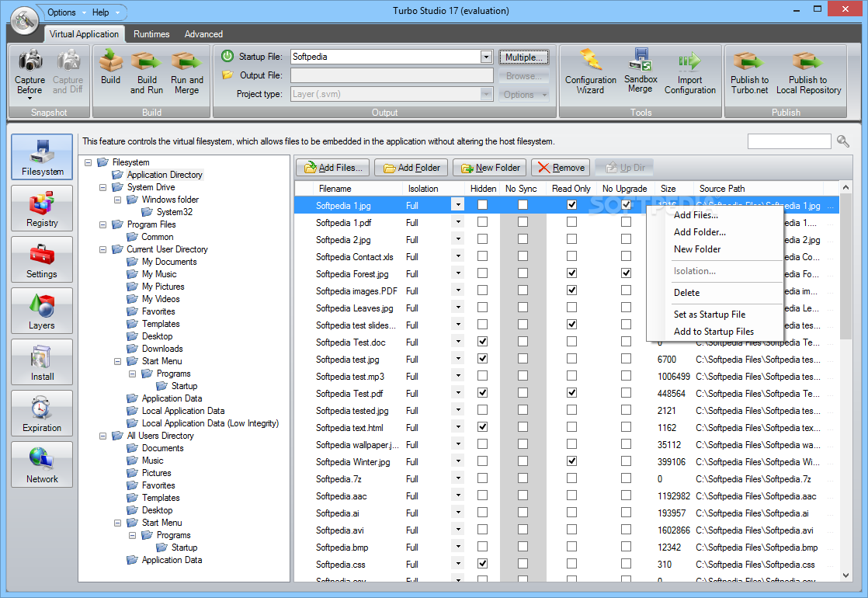Collapse the Current User Directory node

click(x=102, y=249)
